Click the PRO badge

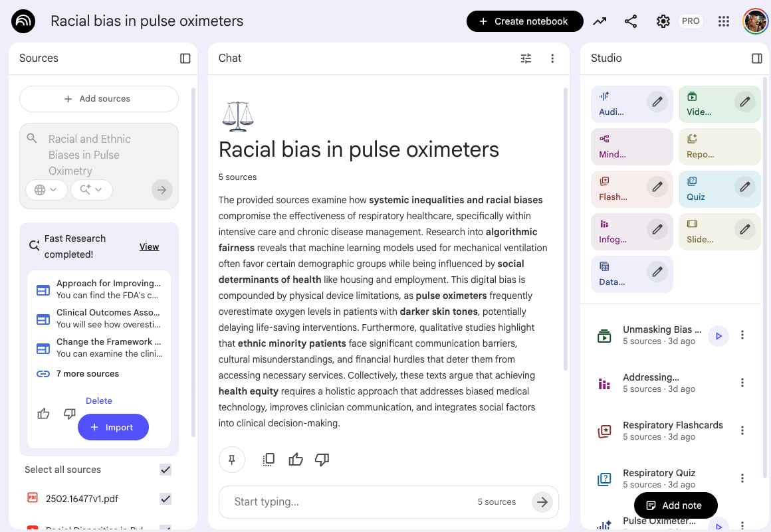point(691,21)
